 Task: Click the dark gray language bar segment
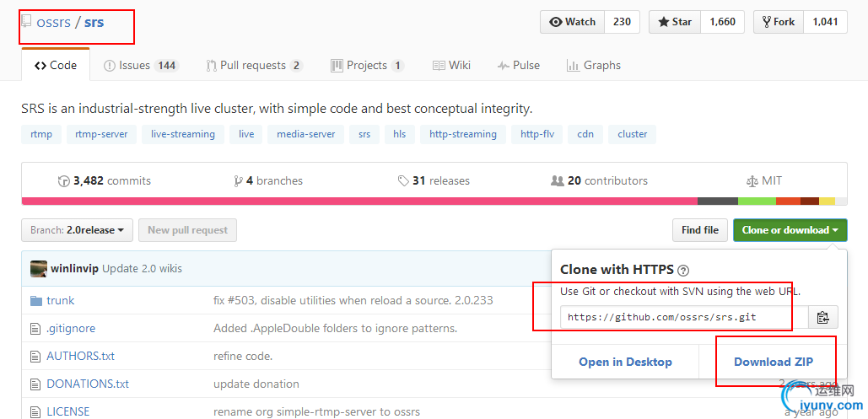click(x=717, y=201)
